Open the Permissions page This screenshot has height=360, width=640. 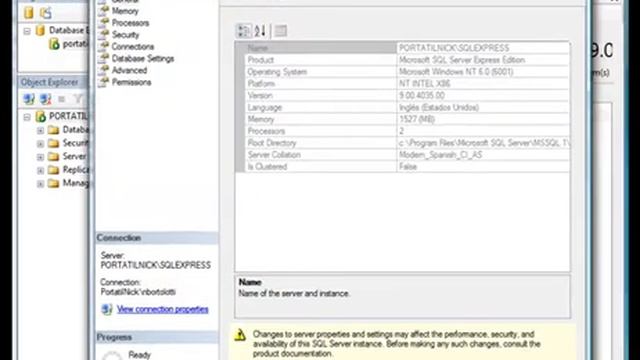pos(131,82)
